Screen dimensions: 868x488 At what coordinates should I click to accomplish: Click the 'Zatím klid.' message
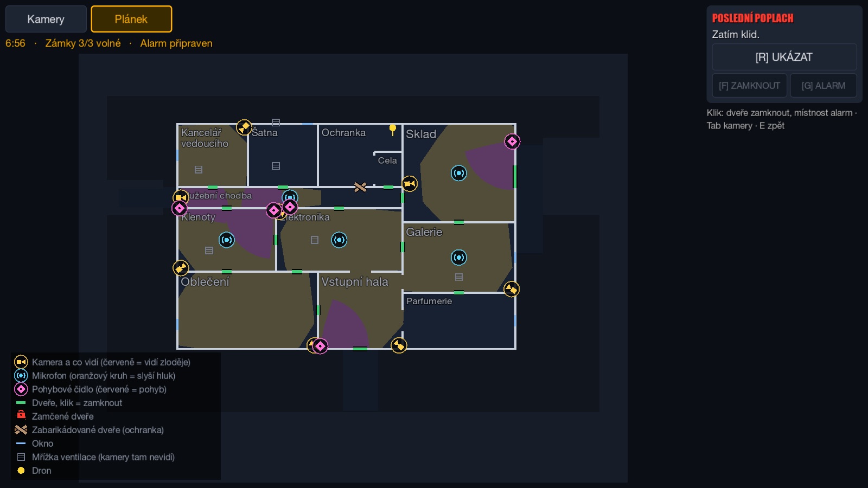pos(736,35)
